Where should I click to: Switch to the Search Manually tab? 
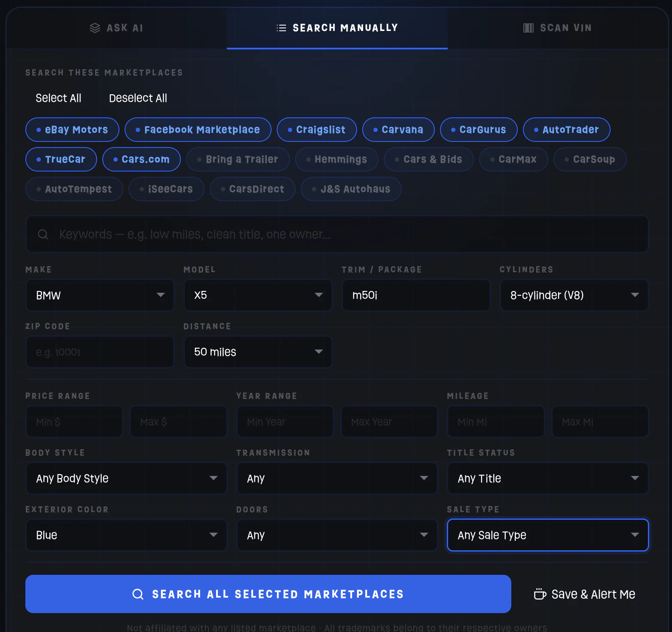pos(337,28)
